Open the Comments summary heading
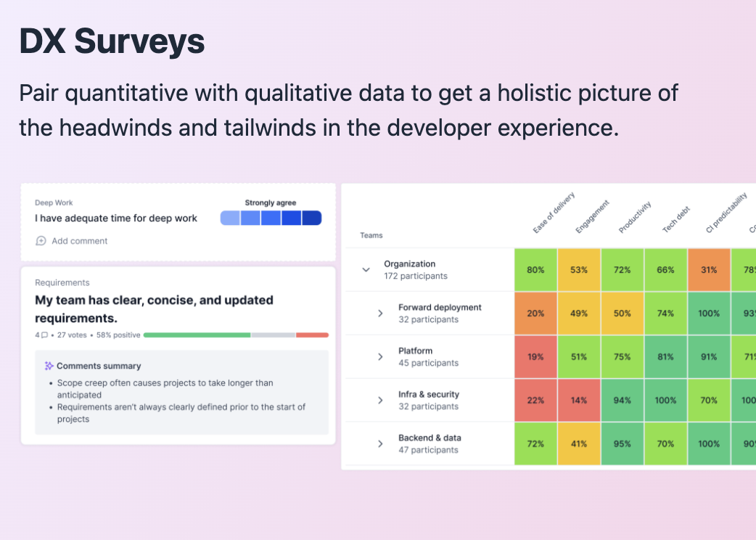Viewport: 756px width, 540px height. (x=99, y=366)
